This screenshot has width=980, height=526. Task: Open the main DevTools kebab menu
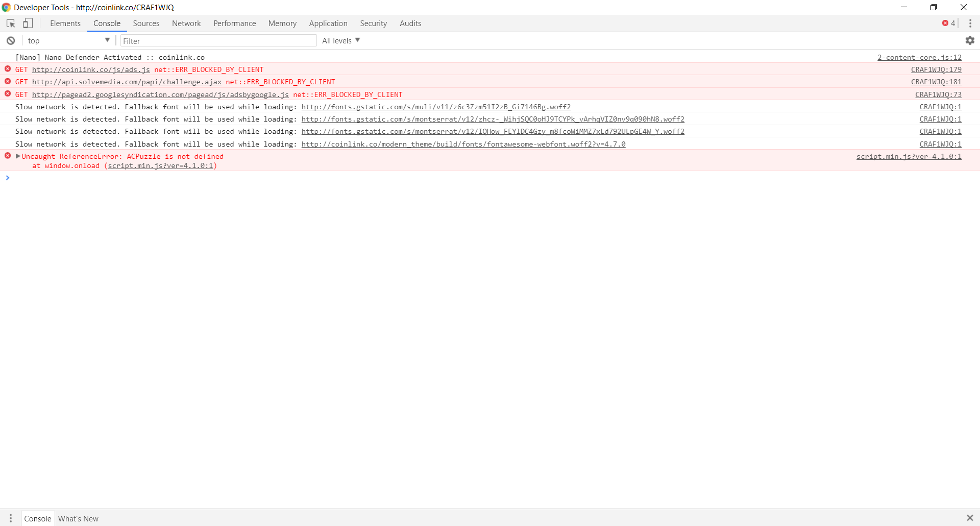tap(970, 23)
